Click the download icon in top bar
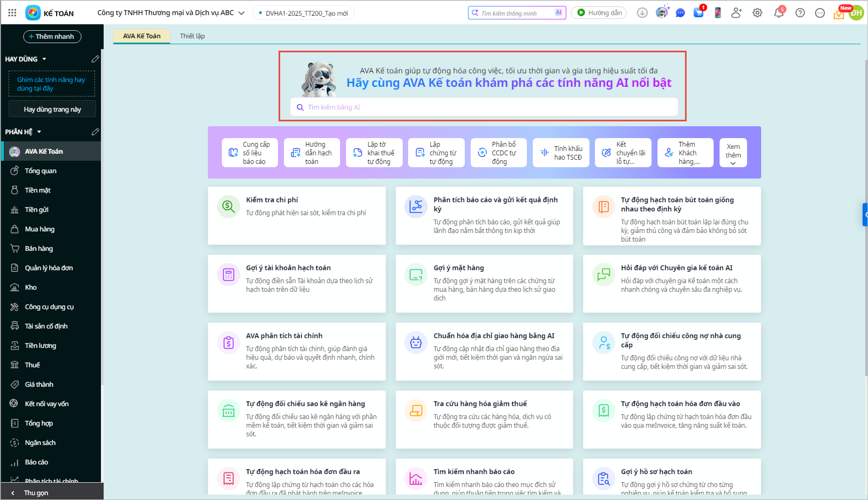868x500 pixels. (642, 13)
